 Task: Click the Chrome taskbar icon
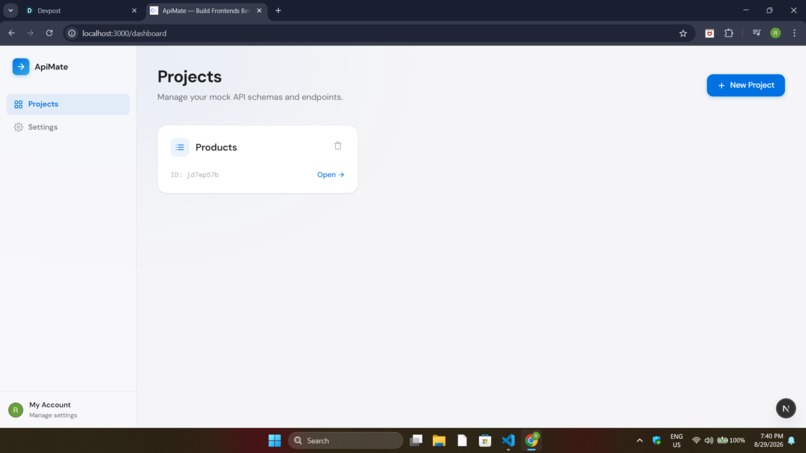531,441
